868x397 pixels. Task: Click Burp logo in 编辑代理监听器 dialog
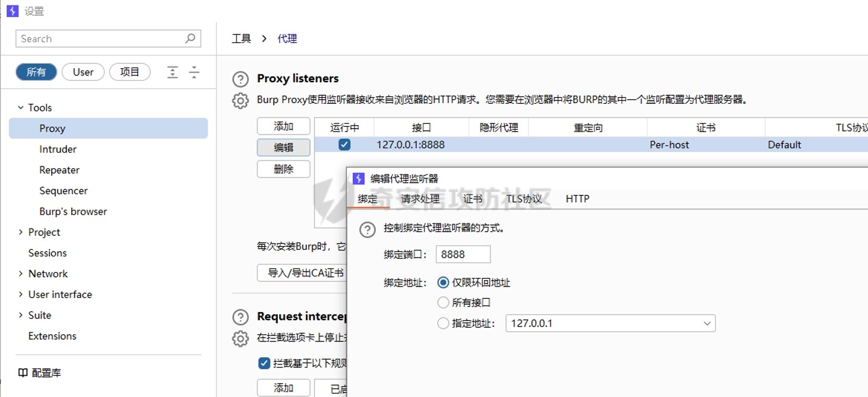[x=359, y=179]
